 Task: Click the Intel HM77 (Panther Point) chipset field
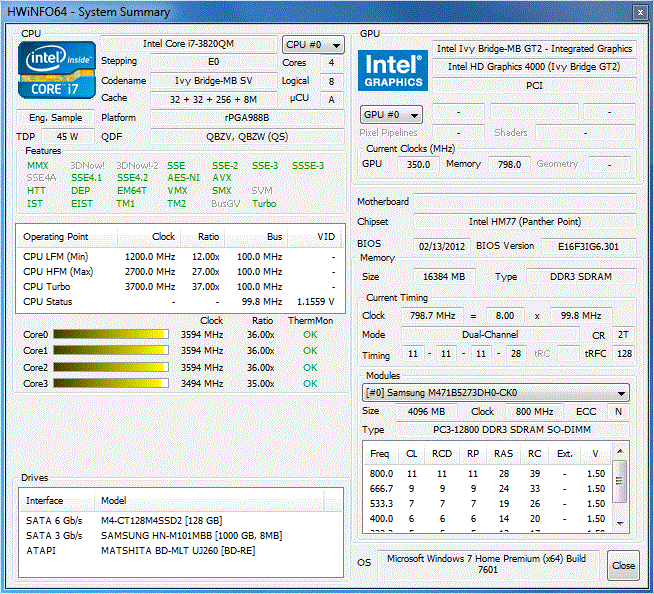(525, 221)
